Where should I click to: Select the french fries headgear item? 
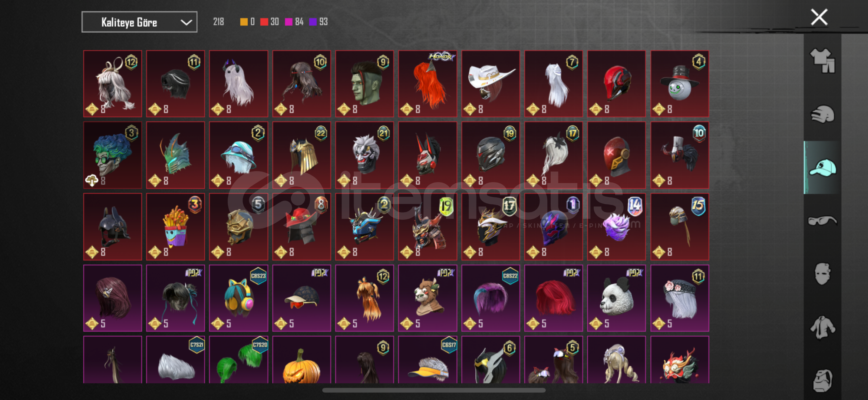(175, 227)
